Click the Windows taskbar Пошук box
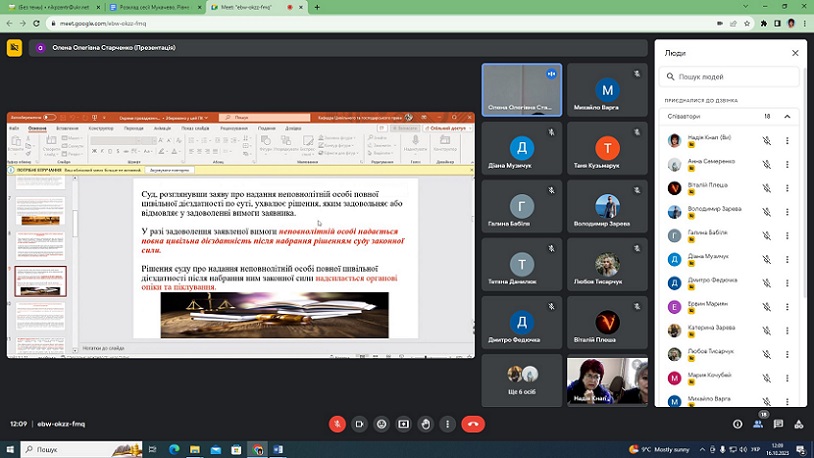814x458 pixels. 82,449
